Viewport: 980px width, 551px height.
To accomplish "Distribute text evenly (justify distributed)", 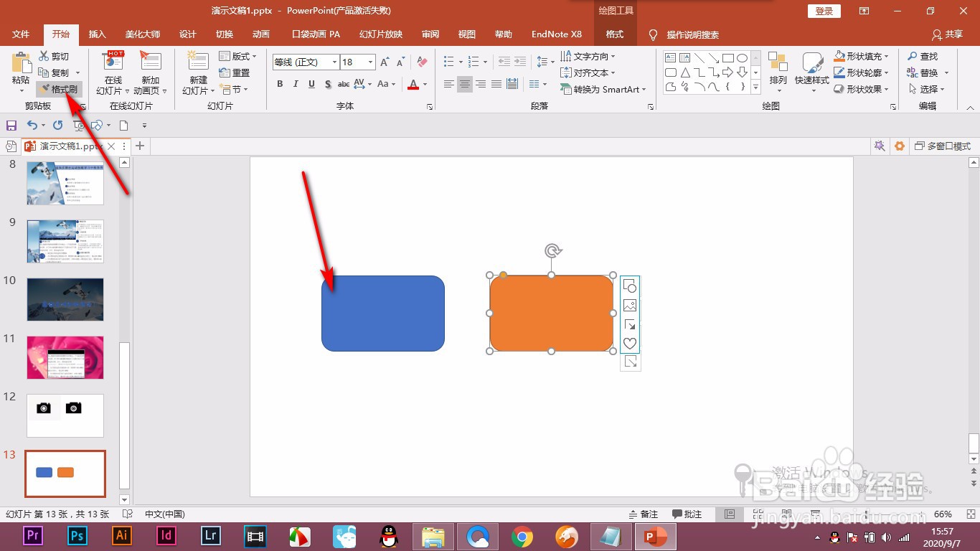I will pos(512,84).
